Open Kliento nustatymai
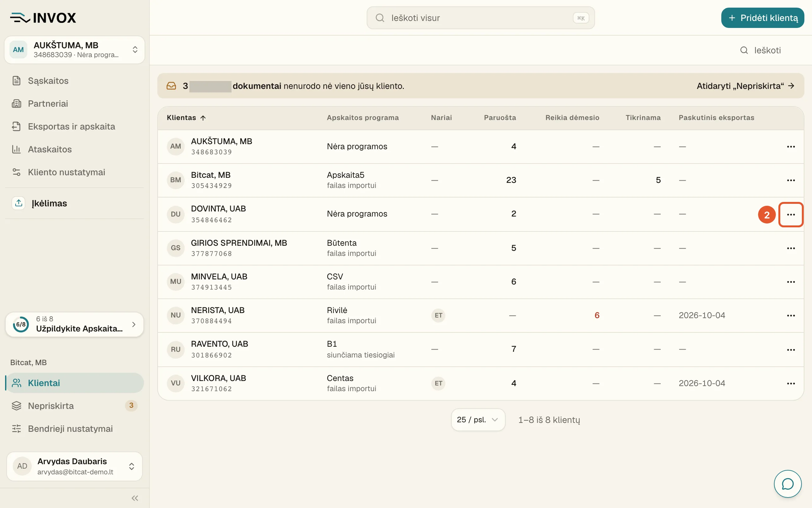Screen dimensions: 812x508 (x=75, y=172)
